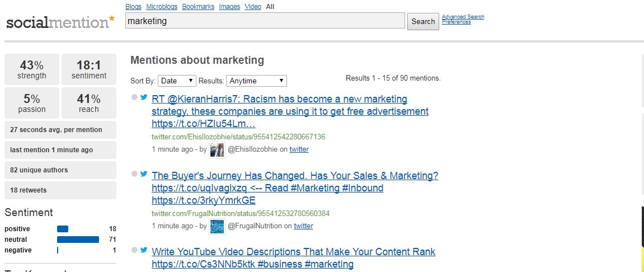This screenshot has width=644, height=272.
Task: Click 27 seconds avg. per mention
Action: pos(60,130)
